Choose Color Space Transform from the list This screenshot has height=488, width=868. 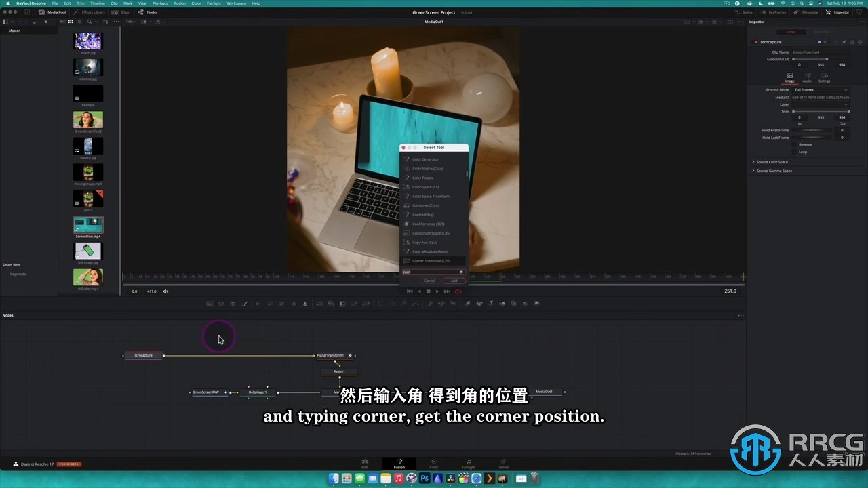point(433,197)
